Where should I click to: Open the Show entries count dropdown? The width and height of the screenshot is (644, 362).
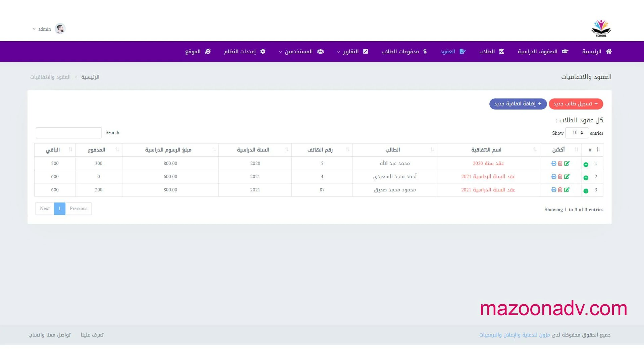[x=577, y=133]
